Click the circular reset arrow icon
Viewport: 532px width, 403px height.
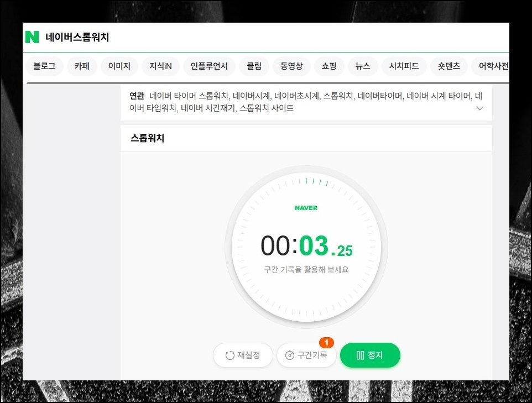tap(230, 355)
